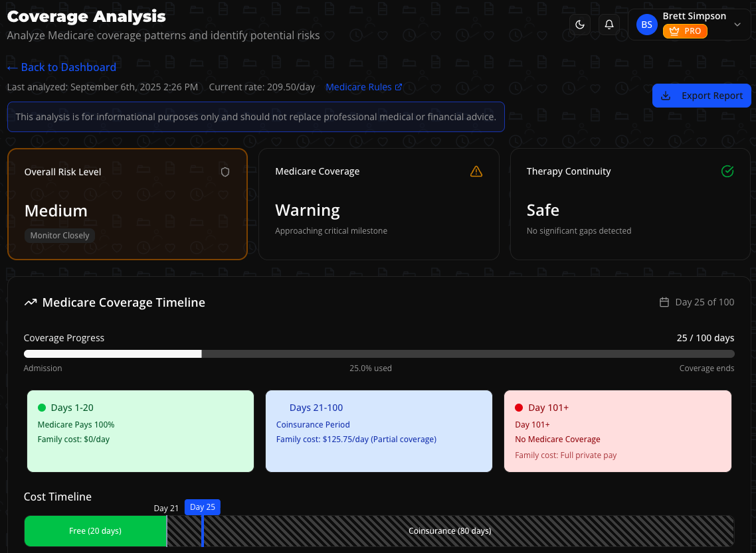The height and width of the screenshot is (553, 756).
Task: Click Export Report button
Action: (702, 96)
